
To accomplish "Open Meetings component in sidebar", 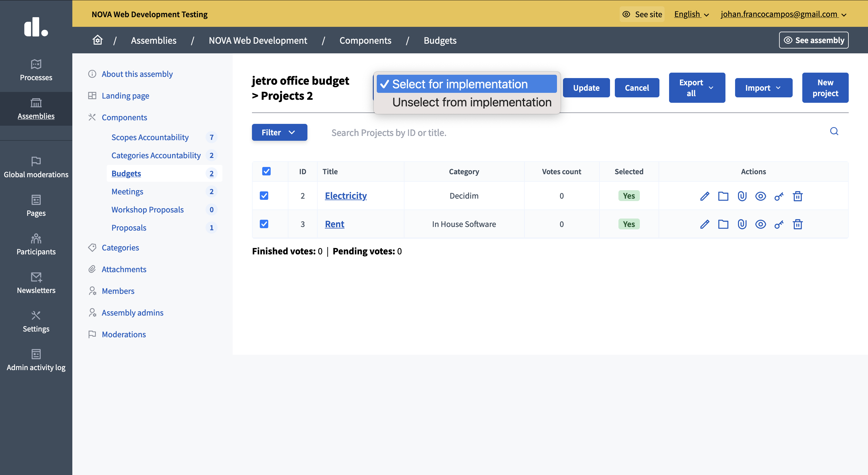I will click(127, 192).
